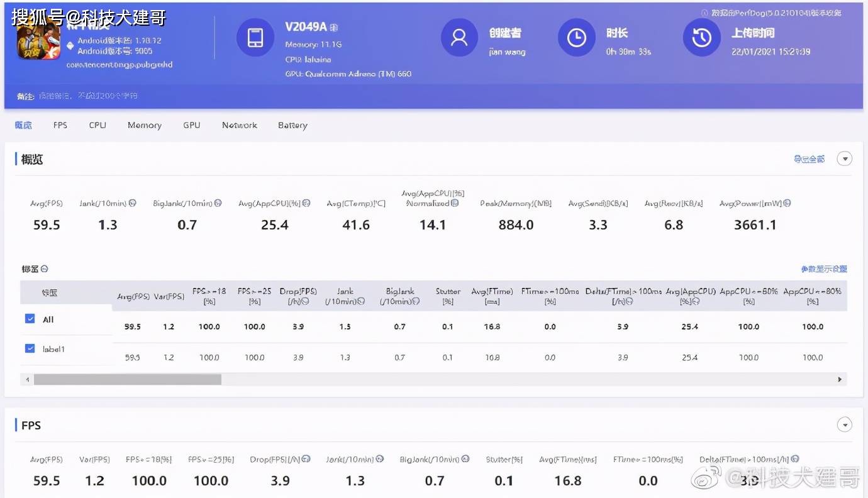Open the Battery tab
The image size is (868, 498).
(292, 125)
